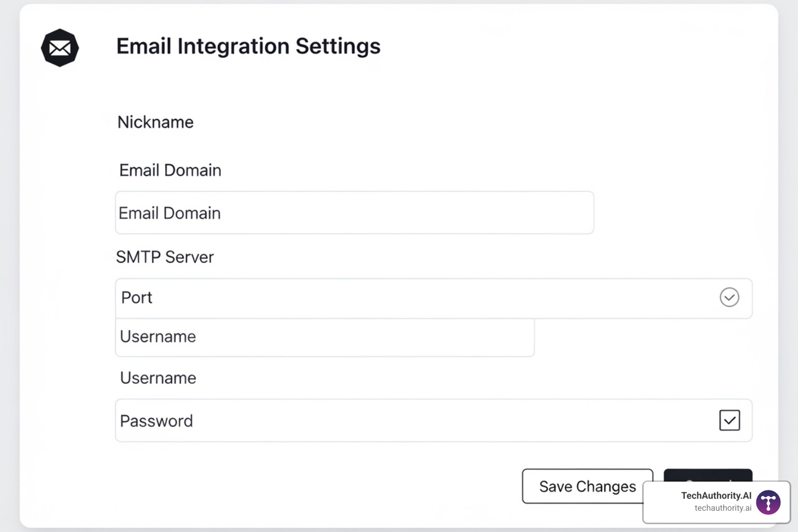Enable the Password field checkbox option
Screen dimensions: 798x532
pyautogui.click(x=729, y=420)
